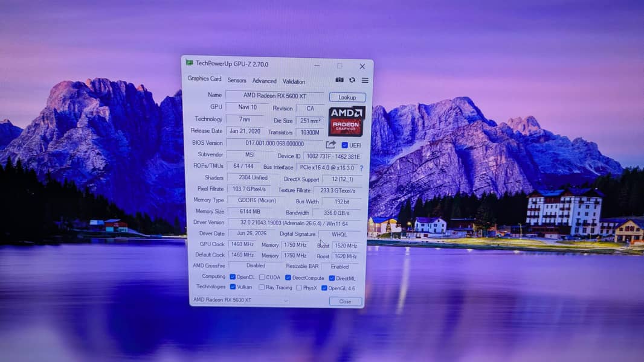Click the Bandwidth value 336.0 GB/s
644x362 pixels.
(x=336, y=213)
